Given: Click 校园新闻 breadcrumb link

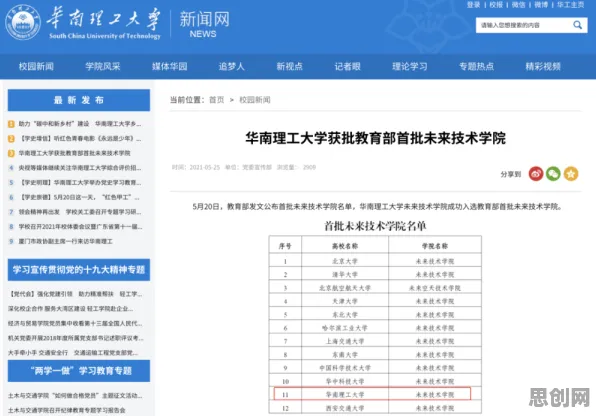Looking at the screenshot, I should [255, 100].
